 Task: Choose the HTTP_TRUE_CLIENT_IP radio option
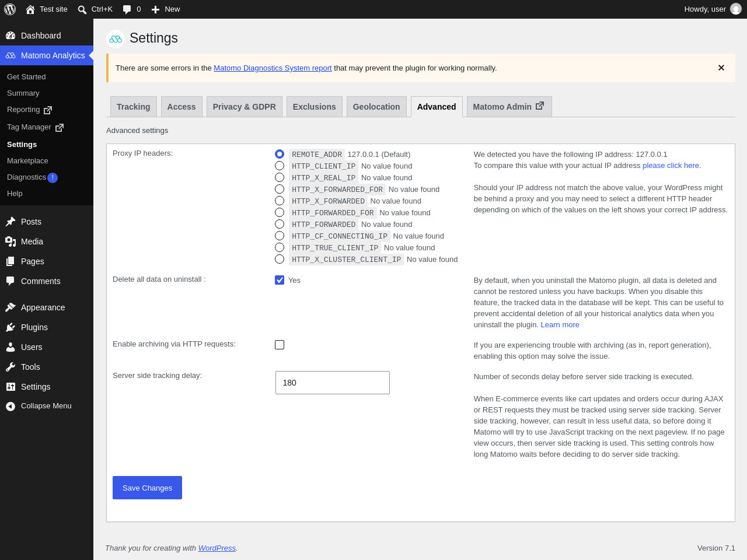click(280, 247)
